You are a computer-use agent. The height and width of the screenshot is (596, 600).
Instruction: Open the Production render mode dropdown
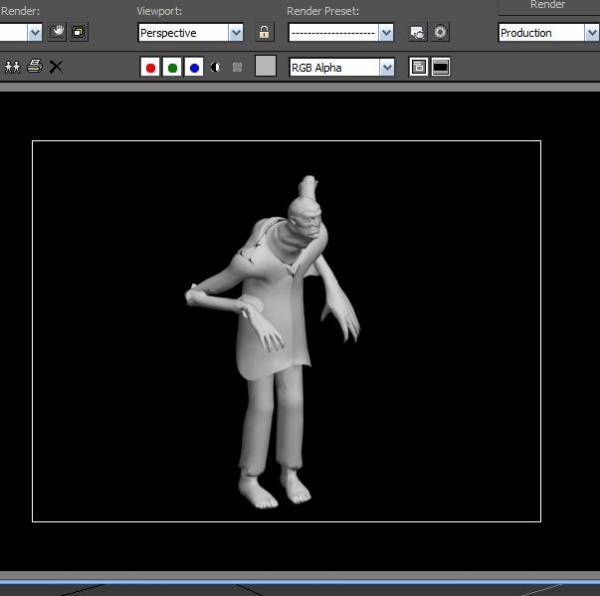click(x=548, y=32)
